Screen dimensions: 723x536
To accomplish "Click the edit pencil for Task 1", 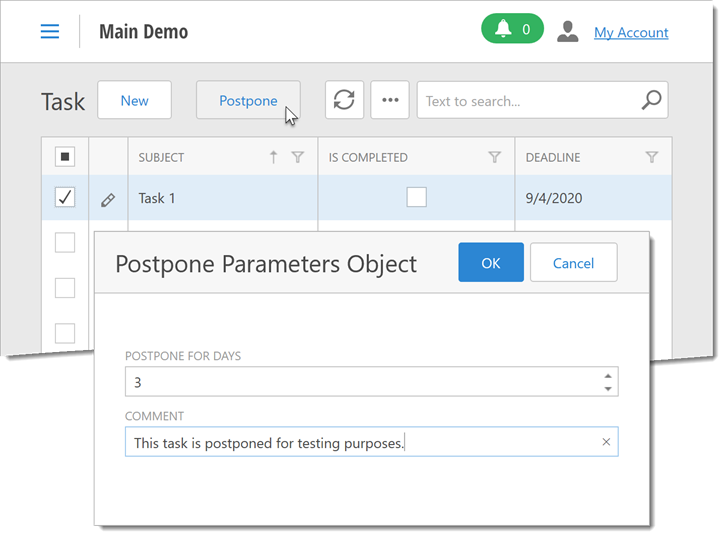I will [x=108, y=200].
